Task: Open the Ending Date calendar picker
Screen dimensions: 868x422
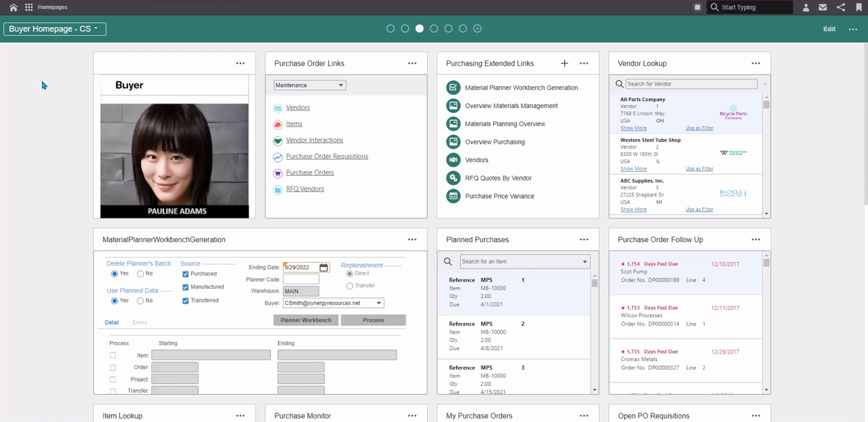Action: [x=323, y=267]
